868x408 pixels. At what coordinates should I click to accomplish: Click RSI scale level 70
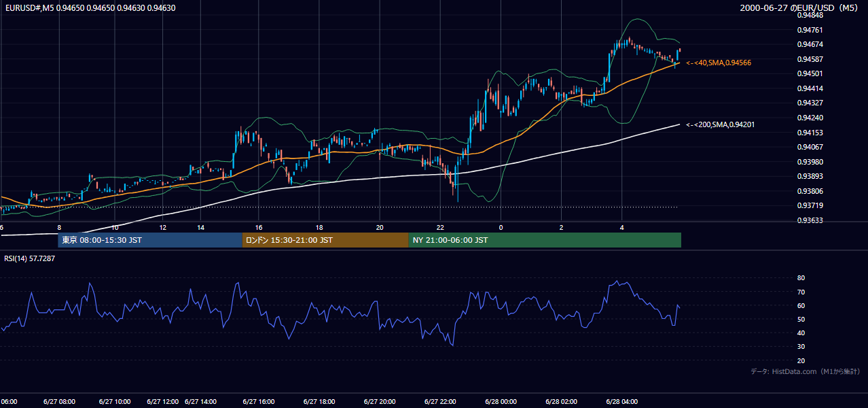[x=801, y=292]
